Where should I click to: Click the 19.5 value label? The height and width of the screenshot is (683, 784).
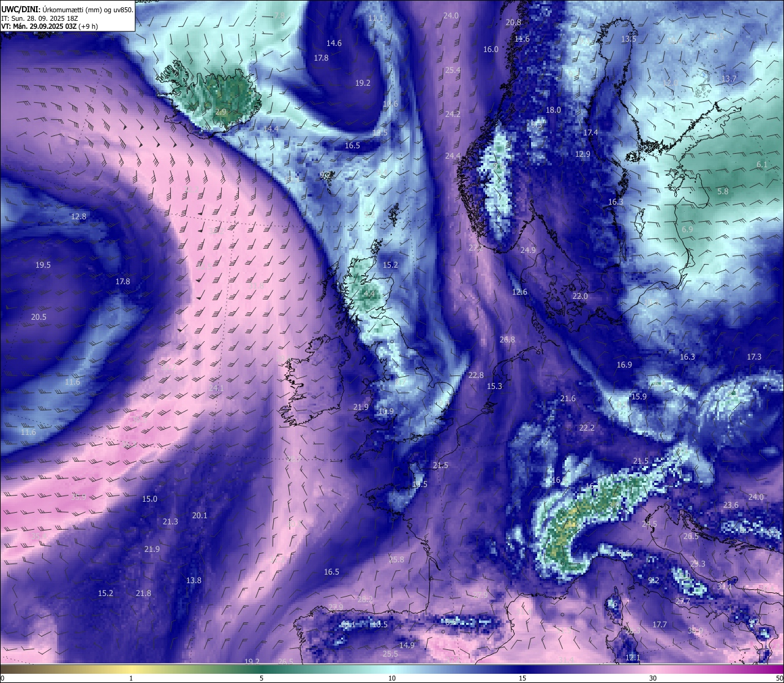point(43,265)
